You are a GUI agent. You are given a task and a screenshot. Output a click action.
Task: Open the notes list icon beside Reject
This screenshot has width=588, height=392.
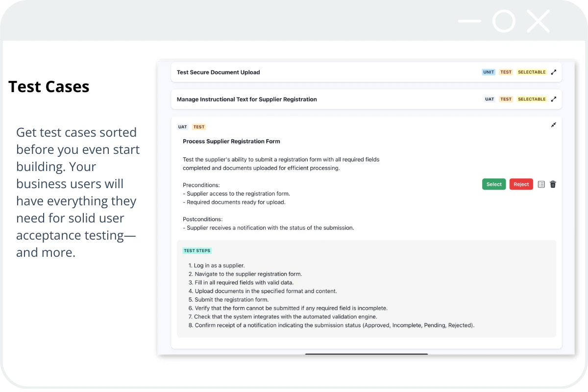click(x=541, y=184)
